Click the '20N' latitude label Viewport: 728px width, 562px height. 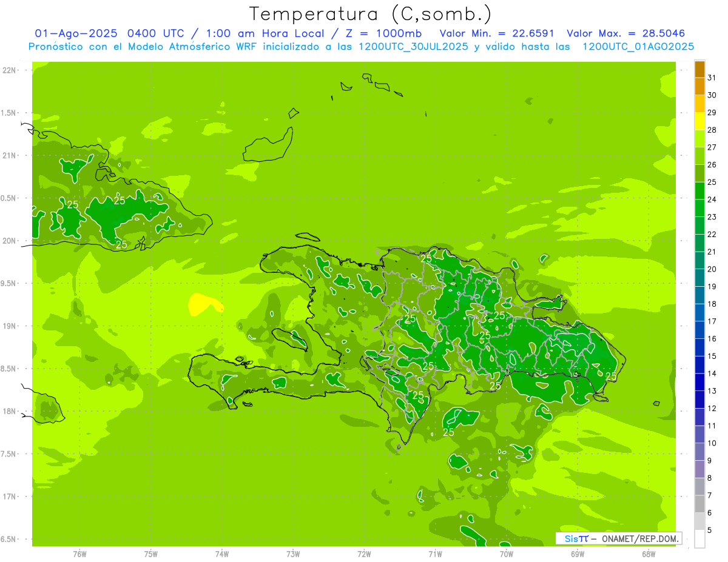click(x=8, y=241)
